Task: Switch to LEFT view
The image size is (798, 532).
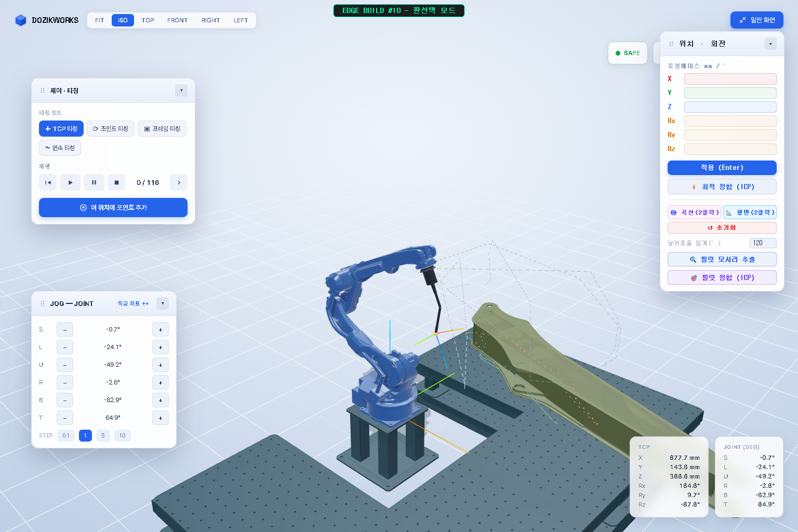Action: coord(241,20)
